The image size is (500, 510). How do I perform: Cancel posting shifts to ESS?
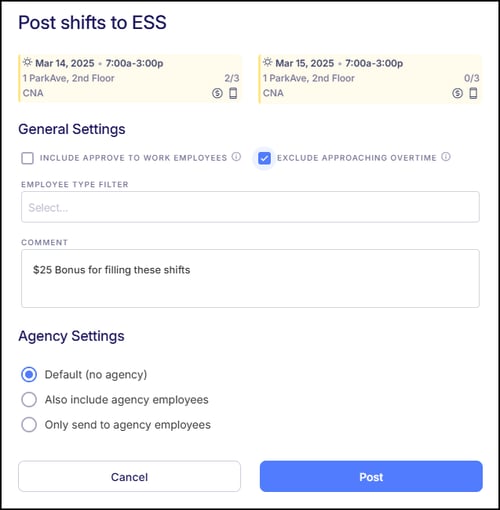[x=129, y=476]
